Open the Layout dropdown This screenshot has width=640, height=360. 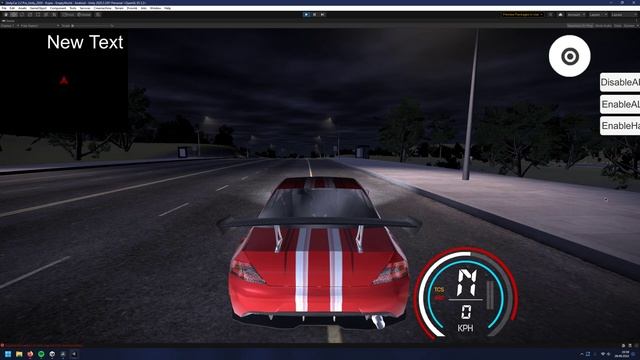624,15
